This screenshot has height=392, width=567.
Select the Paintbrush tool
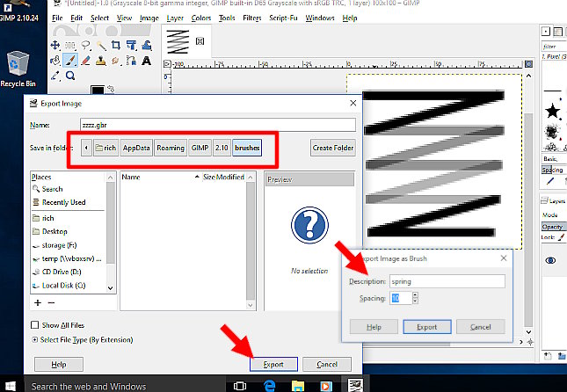pos(70,61)
